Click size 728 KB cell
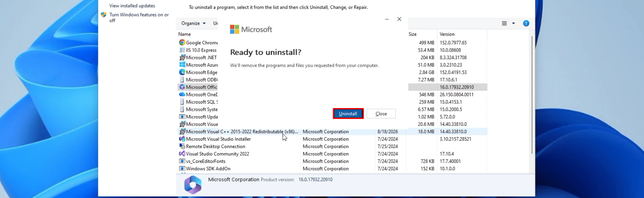644x198 pixels. pos(427,161)
